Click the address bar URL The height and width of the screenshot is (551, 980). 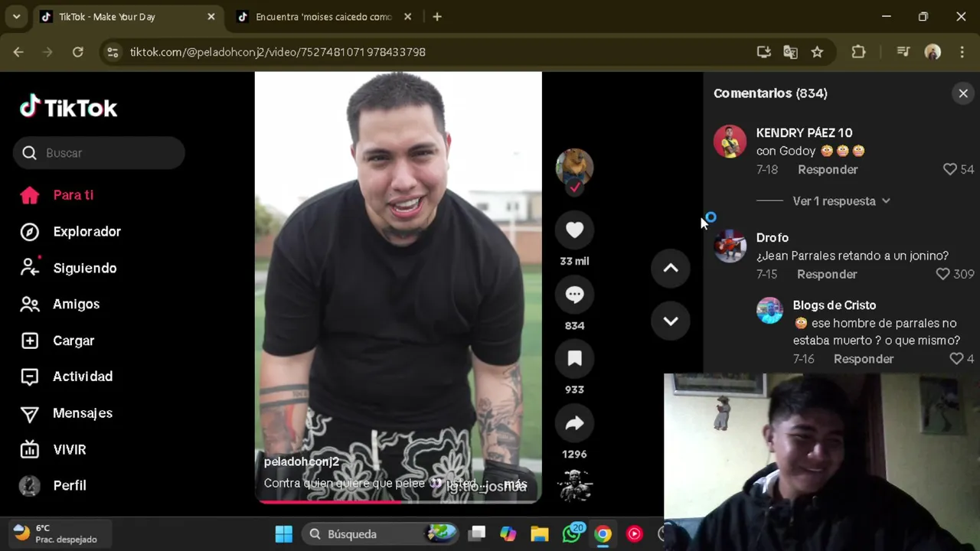(277, 52)
